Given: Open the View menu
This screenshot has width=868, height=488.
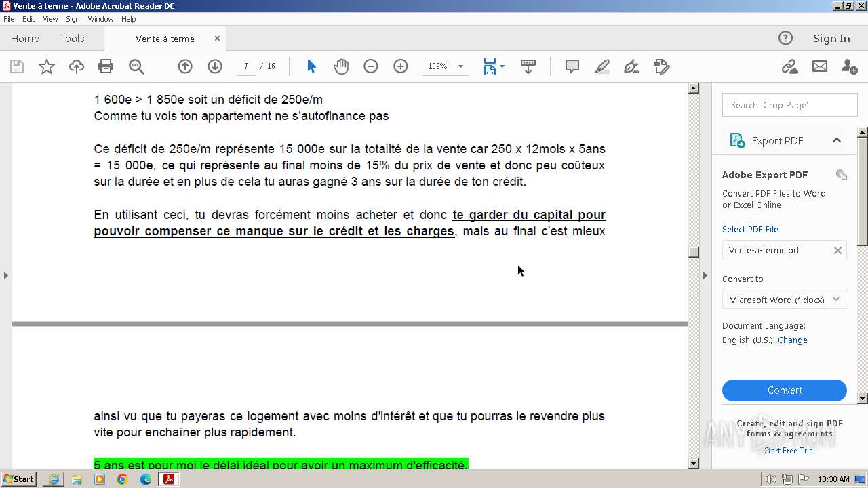Looking at the screenshot, I should coord(50,19).
